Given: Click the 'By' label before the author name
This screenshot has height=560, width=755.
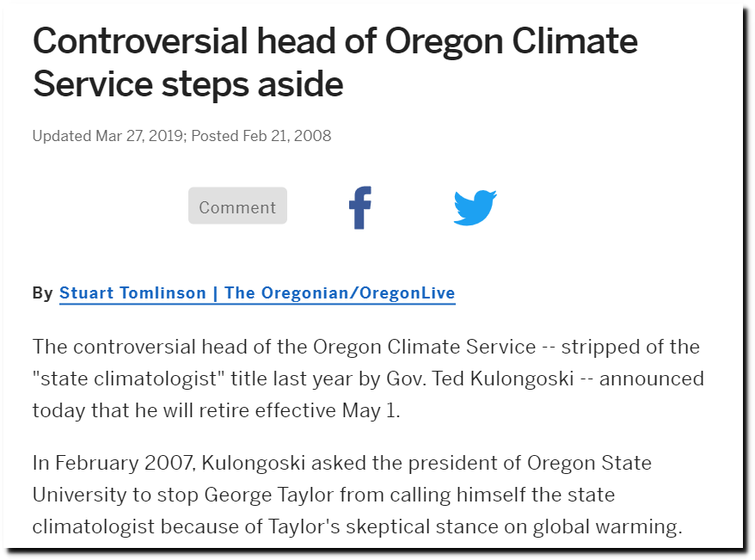Looking at the screenshot, I should [42, 292].
